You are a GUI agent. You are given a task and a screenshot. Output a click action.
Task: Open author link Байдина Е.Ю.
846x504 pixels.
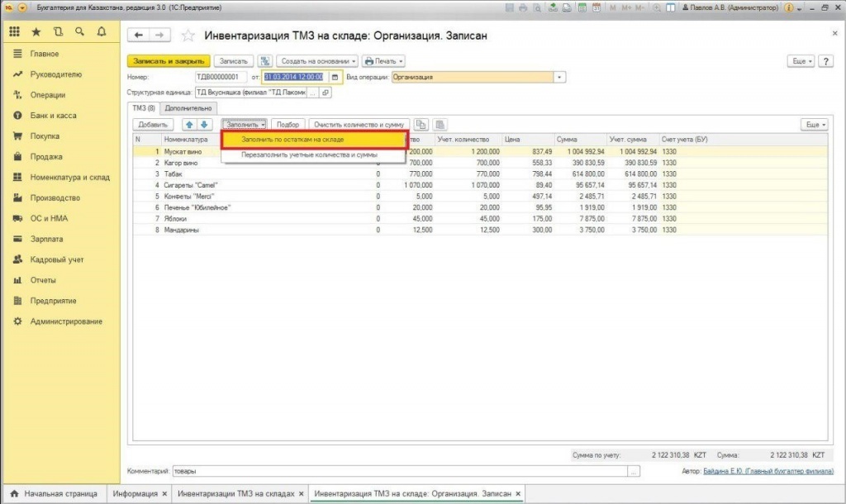(768, 471)
